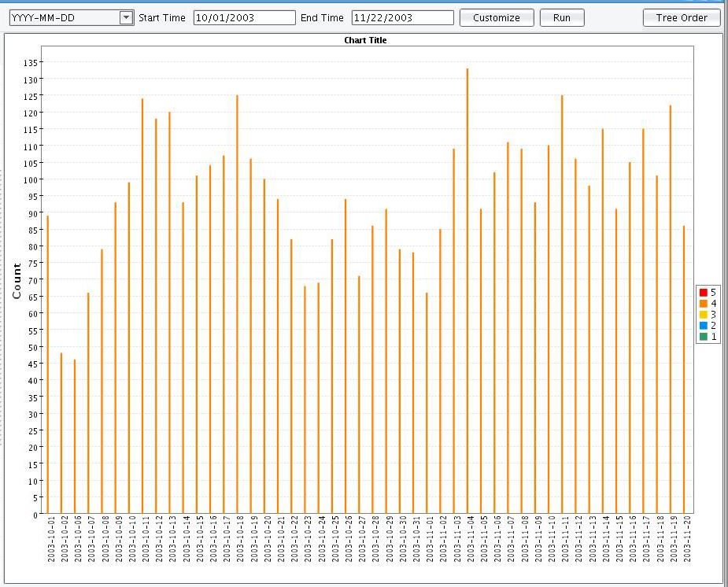728x587 pixels.
Task: Click into the End Time field
Action: (402, 18)
